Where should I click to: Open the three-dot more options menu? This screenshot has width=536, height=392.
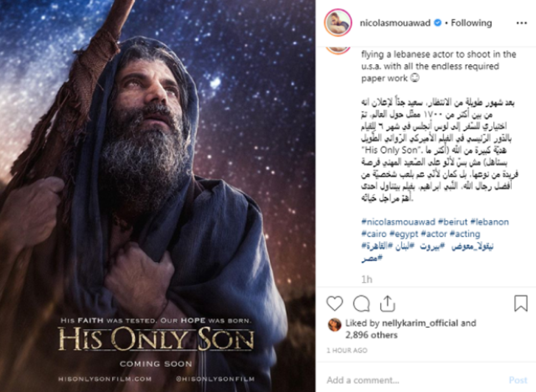pyautogui.click(x=522, y=23)
